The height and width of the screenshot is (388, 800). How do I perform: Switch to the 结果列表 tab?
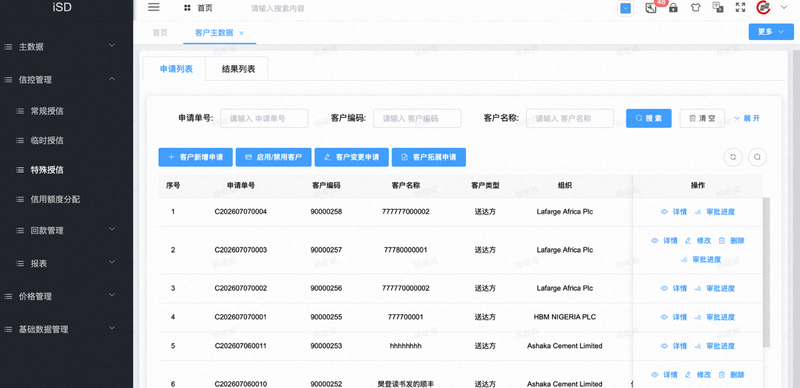coord(238,69)
